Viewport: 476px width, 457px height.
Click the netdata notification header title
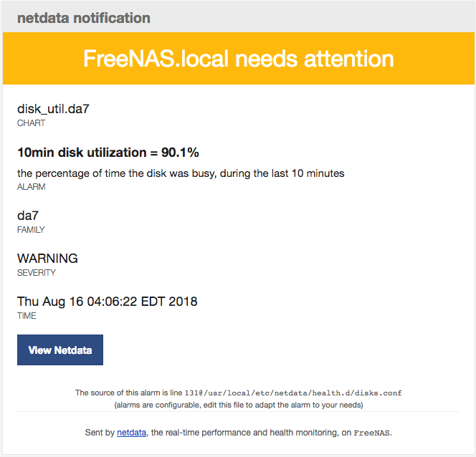[83, 18]
